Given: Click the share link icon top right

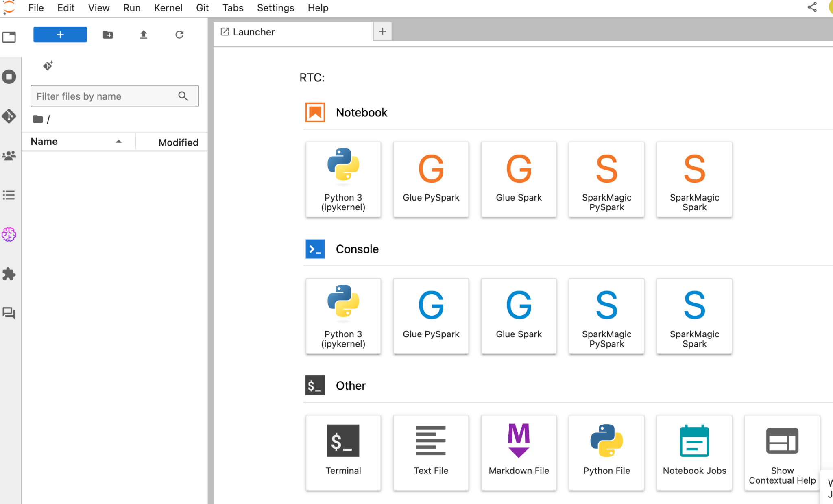Looking at the screenshot, I should [812, 7].
